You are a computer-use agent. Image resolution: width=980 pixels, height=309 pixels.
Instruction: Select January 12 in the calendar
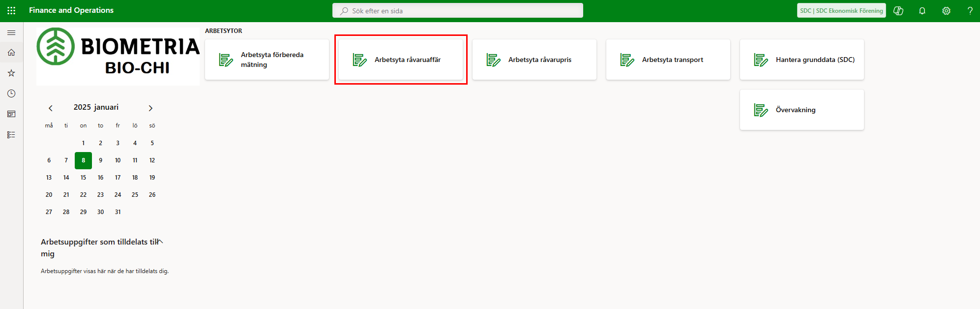pyautogui.click(x=152, y=160)
